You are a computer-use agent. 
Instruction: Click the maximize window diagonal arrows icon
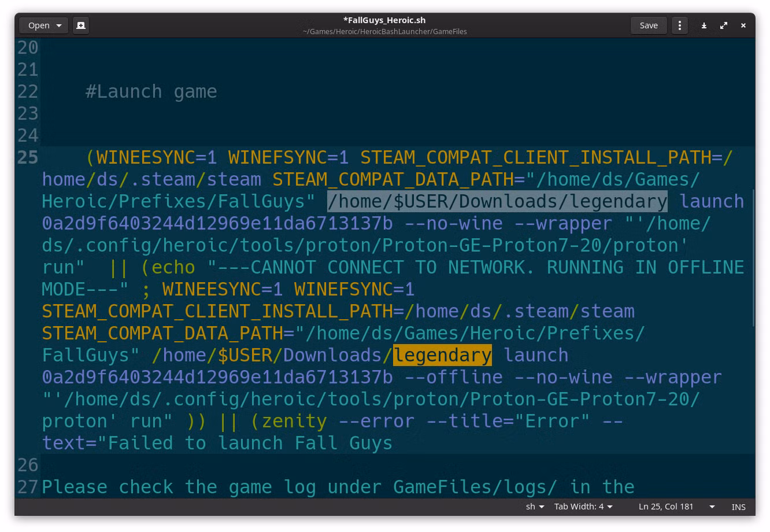(724, 25)
